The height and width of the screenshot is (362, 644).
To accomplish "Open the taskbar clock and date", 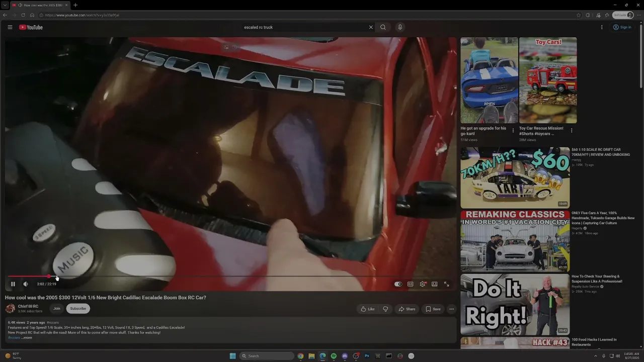I will (631, 356).
